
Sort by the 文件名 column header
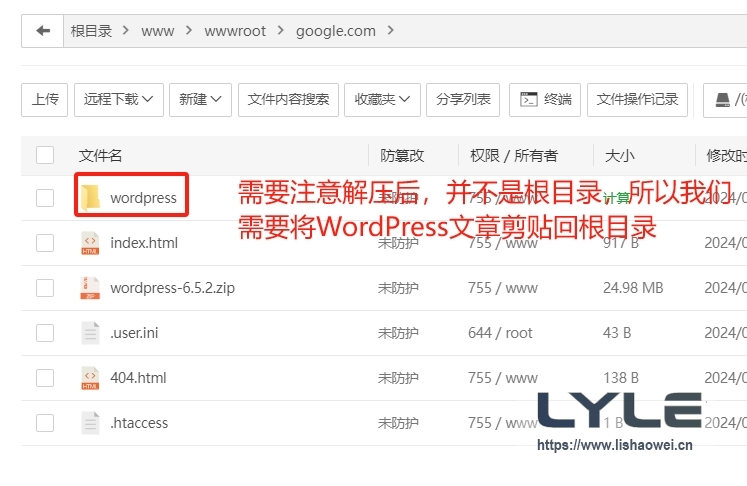coord(100,155)
